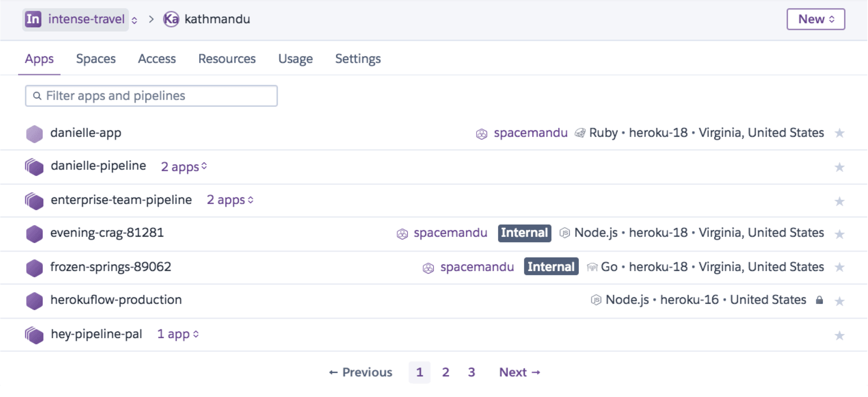
Task: Open the danielle-pipeline pipeline
Action: (x=98, y=166)
